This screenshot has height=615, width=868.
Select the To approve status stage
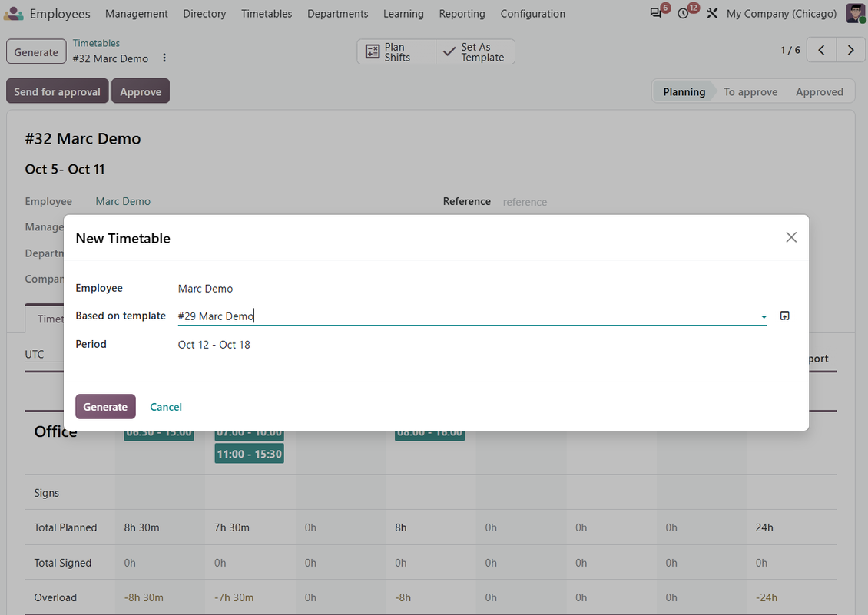coord(750,92)
